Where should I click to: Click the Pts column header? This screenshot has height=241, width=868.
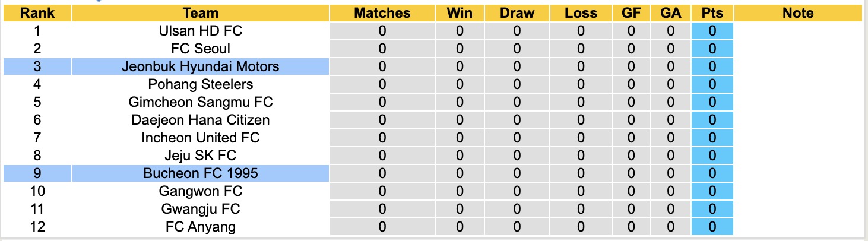(712, 13)
